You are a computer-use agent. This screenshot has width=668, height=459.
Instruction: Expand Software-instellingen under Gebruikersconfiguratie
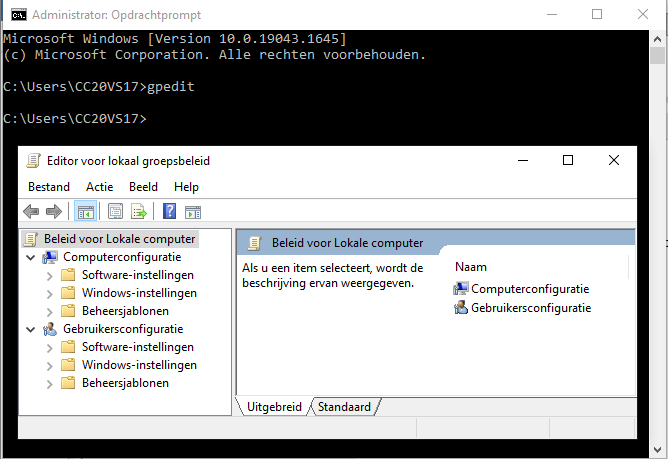point(49,348)
